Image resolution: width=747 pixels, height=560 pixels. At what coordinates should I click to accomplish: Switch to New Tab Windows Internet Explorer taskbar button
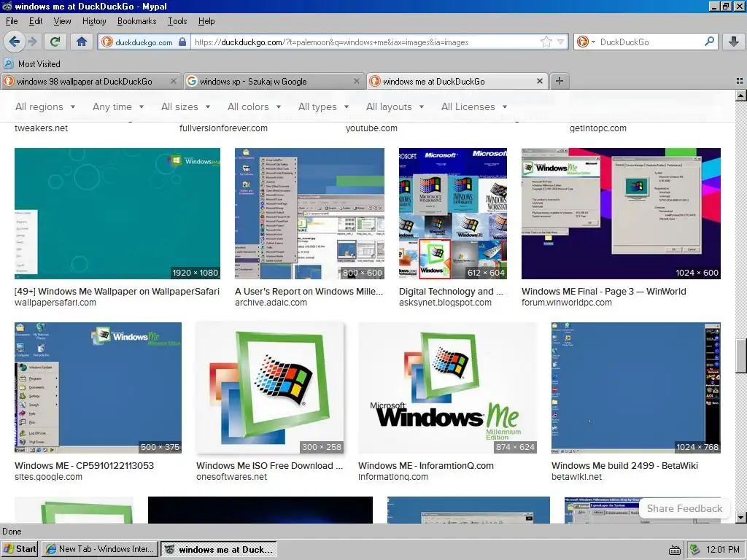coord(100,549)
